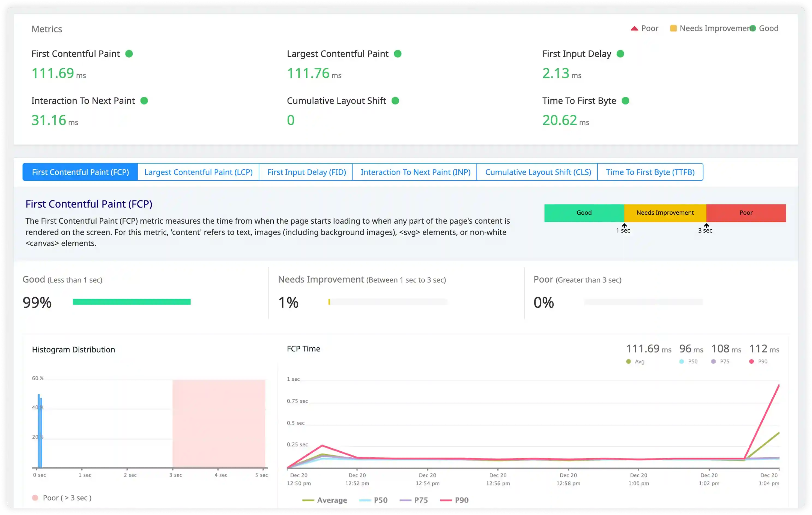Open the Time To First Byte (TTFB) tab
Screen dimensions: 812x515
(650, 172)
